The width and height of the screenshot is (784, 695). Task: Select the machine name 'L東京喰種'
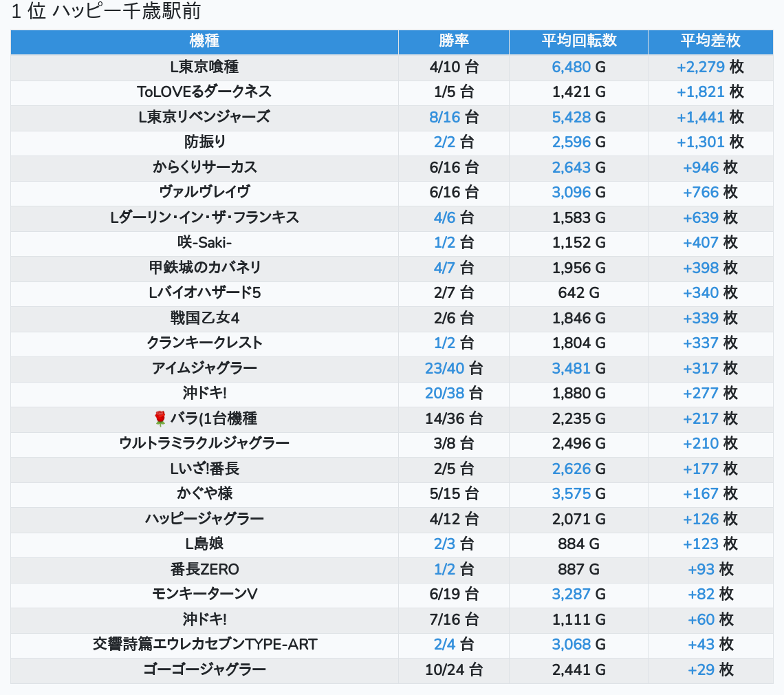click(x=204, y=67)
